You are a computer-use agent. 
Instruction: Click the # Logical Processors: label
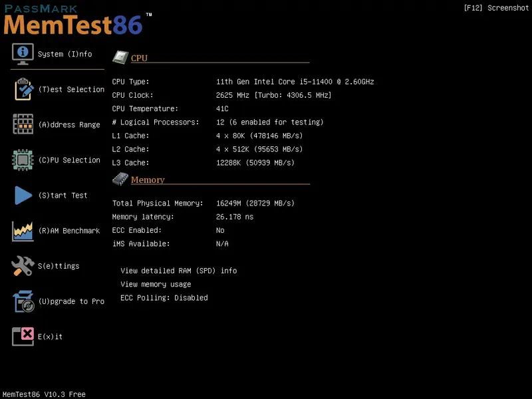pyautogui.click(x=156, y=122)
